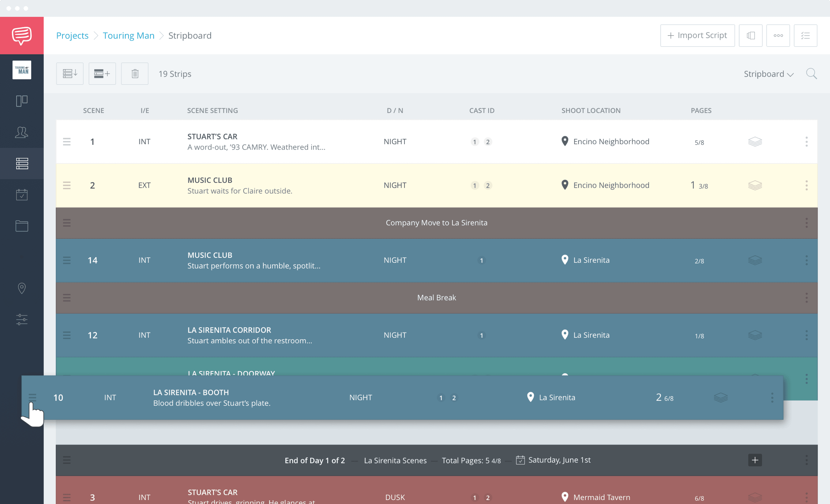This screenshot has height=504, width=830.
Task: Click Encino Neighborhood location on scene 2
Action: pos(605,185)
